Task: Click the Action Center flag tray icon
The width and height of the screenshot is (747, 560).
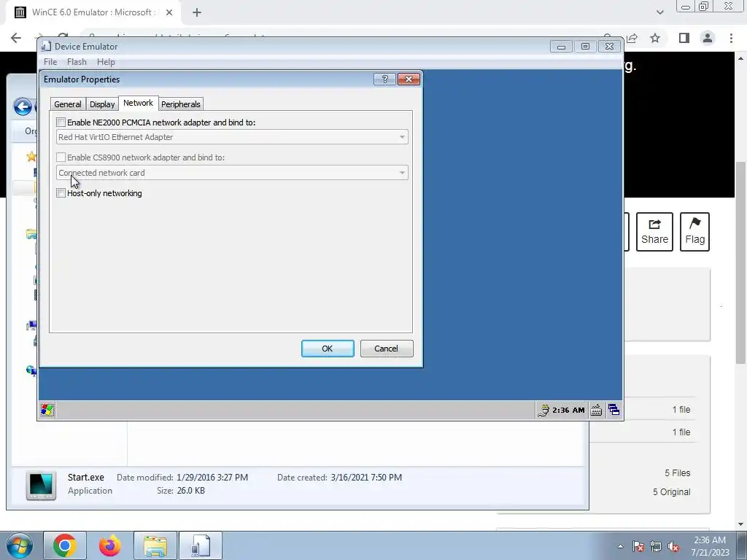Action: click(x=638, y=547)
